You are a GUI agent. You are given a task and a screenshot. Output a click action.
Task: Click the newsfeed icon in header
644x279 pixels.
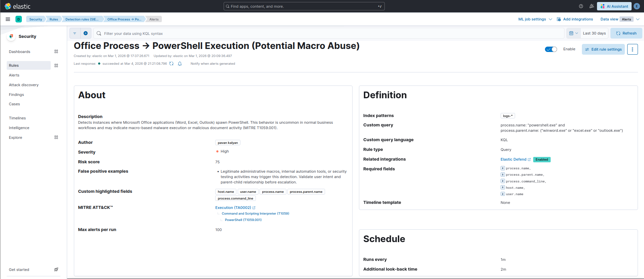(x=591, y=6)
